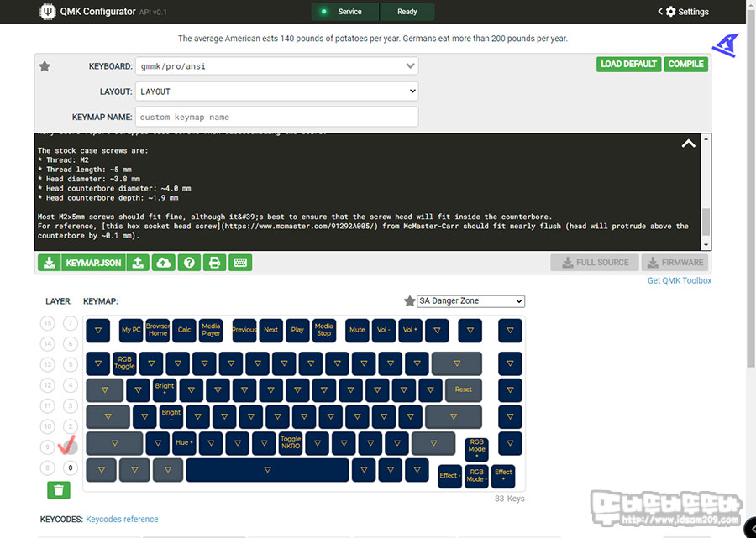The image size is (756, 538).
Task: Open the Get QMK Toolbox link
Action: click(680, 280)
